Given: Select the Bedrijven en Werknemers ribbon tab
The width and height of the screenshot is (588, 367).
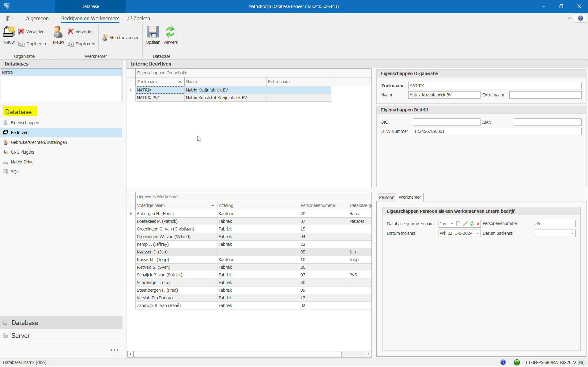Looking at the screenshot, I should tap(90, 18).
